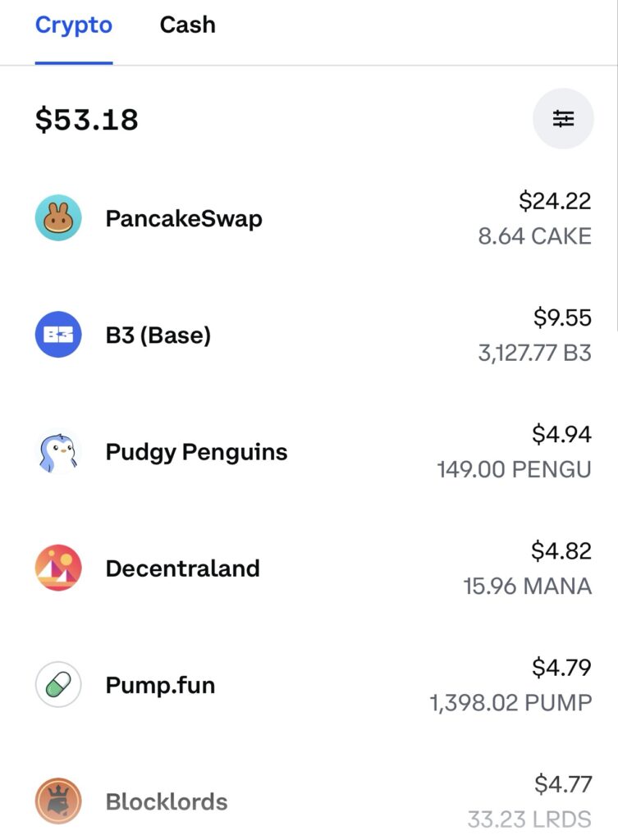Open the filter settings icon button

(x=563, y=118)
